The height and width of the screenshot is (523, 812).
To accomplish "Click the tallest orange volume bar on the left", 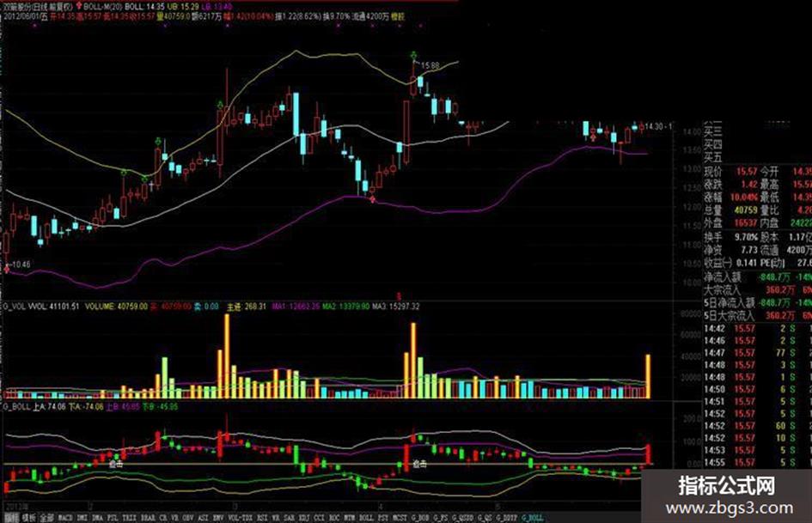I will (x=227, y=356).
